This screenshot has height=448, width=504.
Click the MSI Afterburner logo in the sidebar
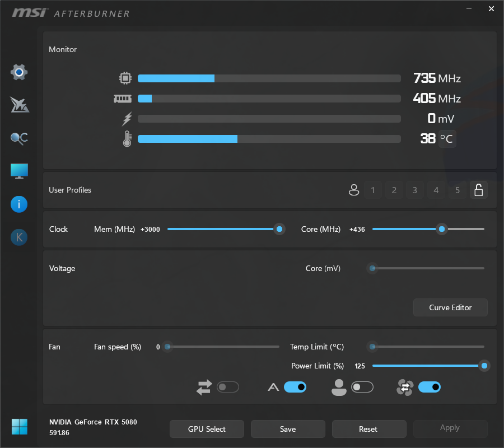click(x=19, y=105)
